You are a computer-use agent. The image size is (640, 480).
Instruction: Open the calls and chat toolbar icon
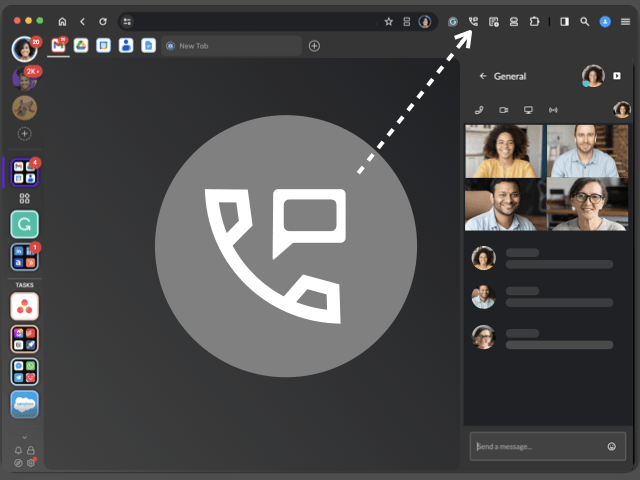pos(473,22)
